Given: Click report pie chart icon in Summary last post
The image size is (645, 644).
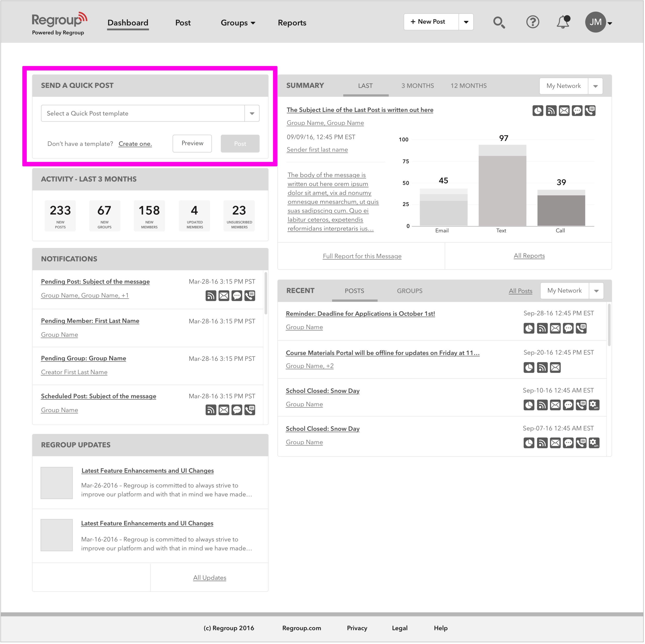Looking at the screenshot, I should [538, 111].
